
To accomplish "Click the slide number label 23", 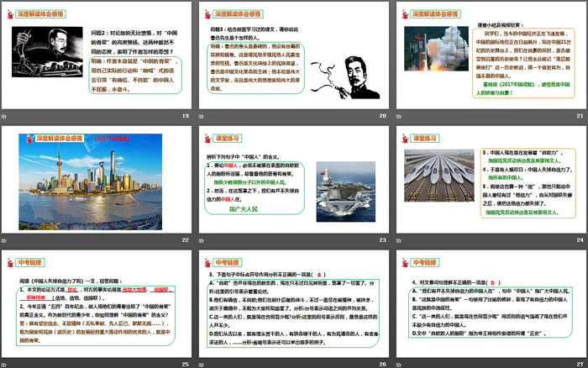I will coord(382,240).
